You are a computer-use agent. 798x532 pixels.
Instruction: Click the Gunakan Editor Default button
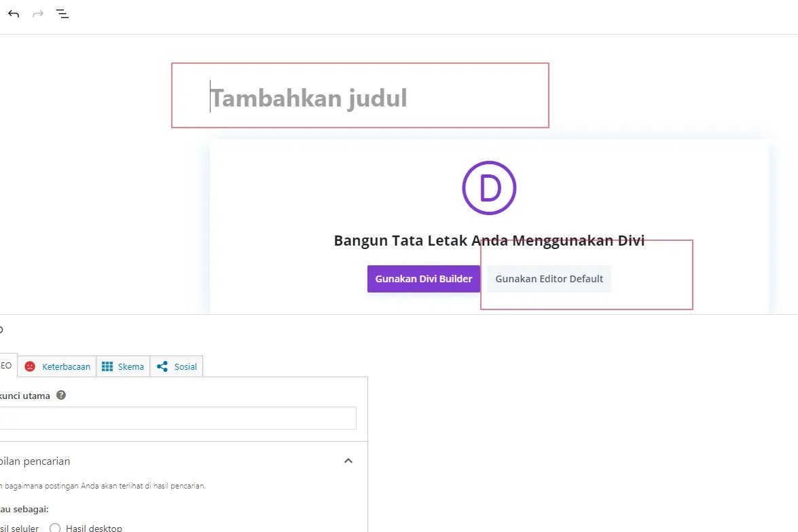tap(549, 279)
